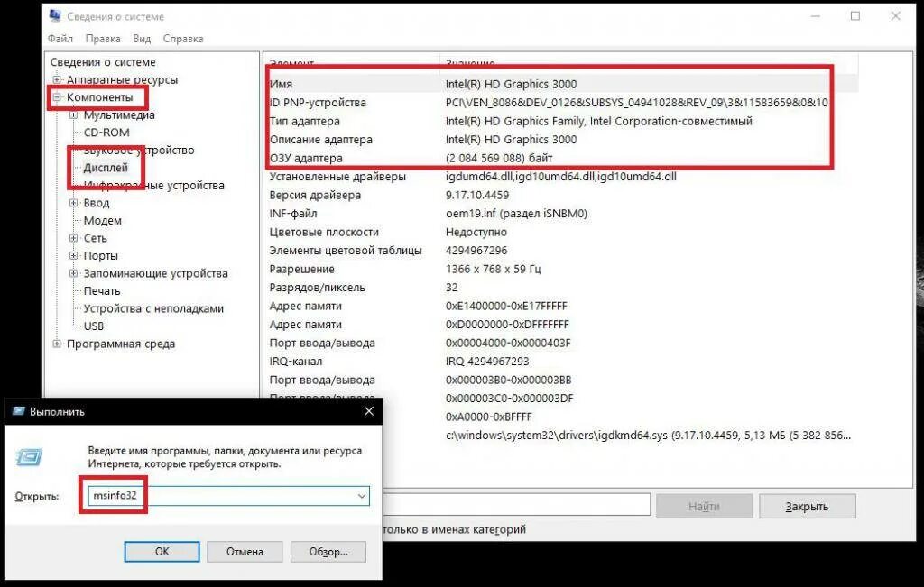Select the ID PNP-устройства row

tap(563, 103)
